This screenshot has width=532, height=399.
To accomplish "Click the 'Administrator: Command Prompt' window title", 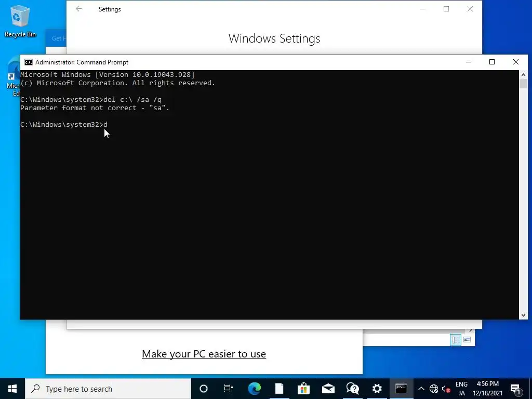I will 82,62.
